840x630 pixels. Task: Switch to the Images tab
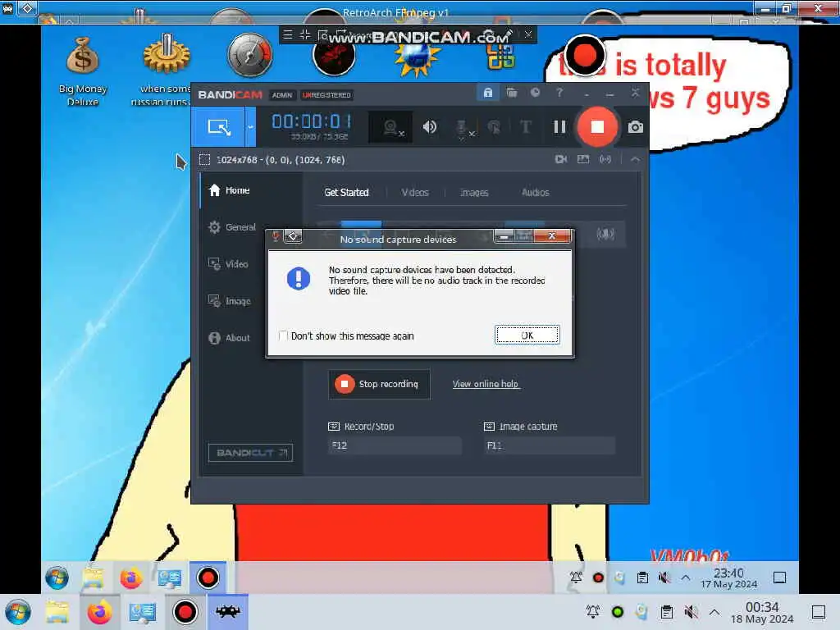(x=474, y=192)
